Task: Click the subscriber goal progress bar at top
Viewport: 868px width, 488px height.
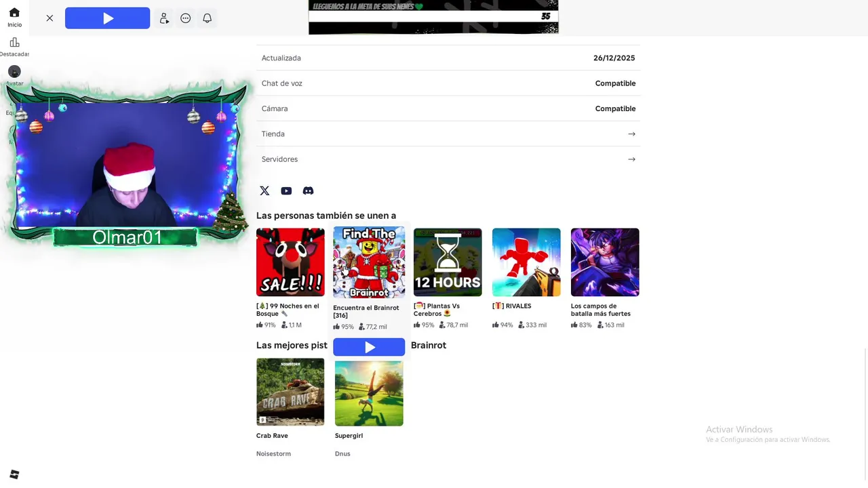Action: [x=433, y=17]
